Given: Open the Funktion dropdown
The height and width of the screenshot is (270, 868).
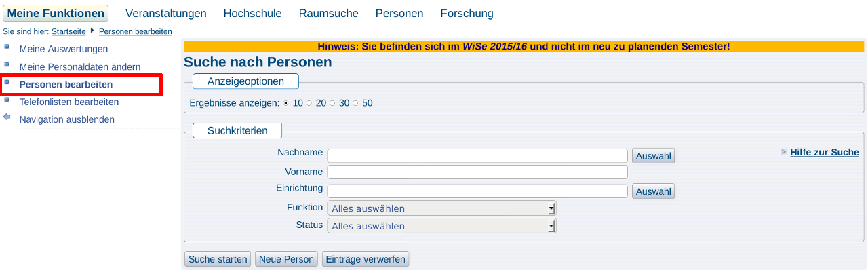Looking at the screenshot, I should [x=441, y=208].
